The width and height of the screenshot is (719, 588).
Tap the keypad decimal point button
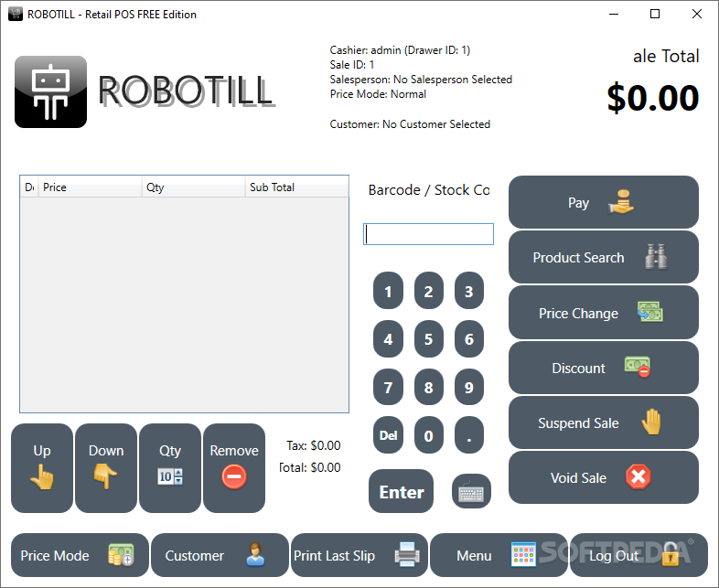tap(468, 435)
